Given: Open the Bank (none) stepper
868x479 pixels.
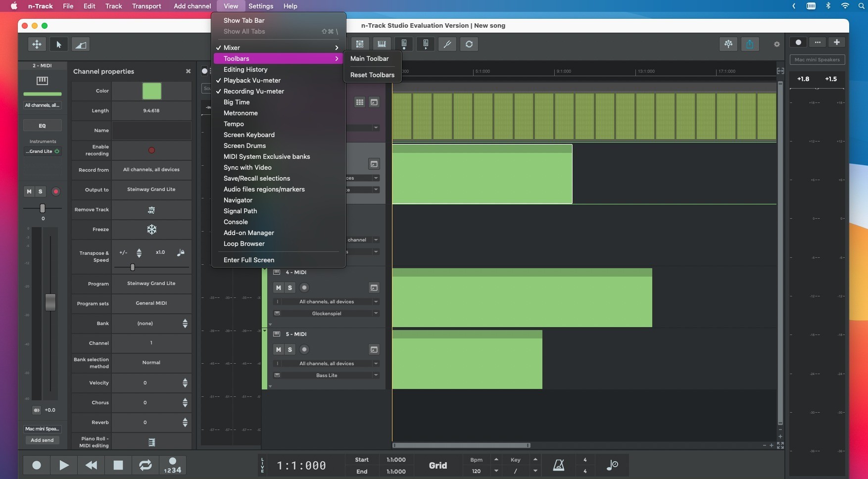Looking at the screenshot, I should click(185, 323).
